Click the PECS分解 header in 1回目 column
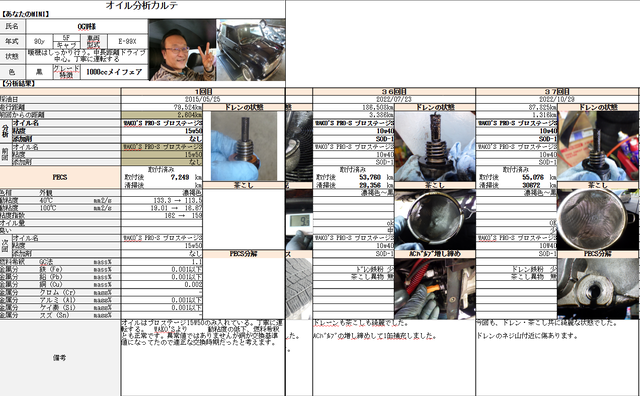 (x=244, y=254)
